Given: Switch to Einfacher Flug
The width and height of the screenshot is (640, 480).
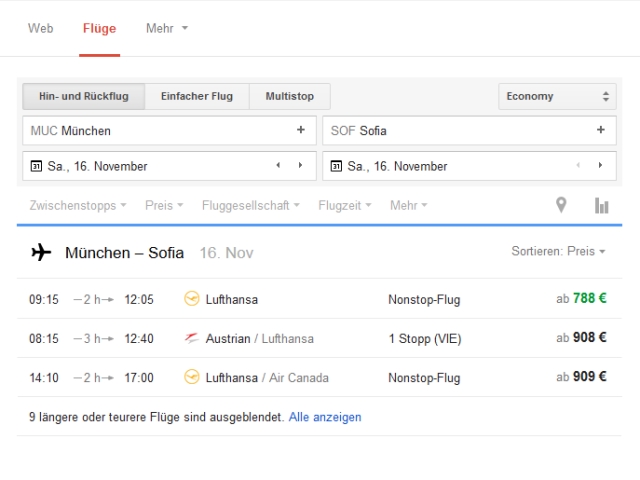Looking at the screenshot, I should [197, 96].
